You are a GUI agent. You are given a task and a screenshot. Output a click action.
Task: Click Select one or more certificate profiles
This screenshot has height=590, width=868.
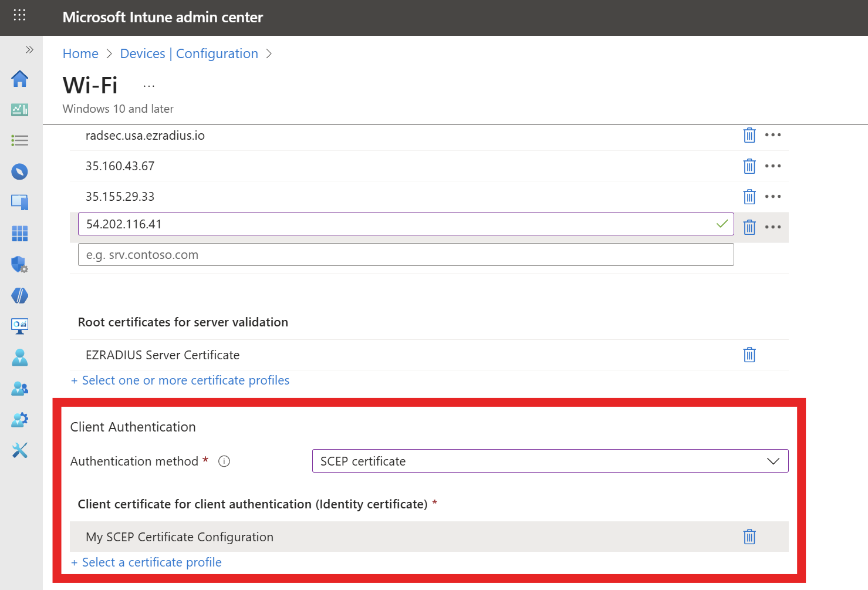point(180,380)
